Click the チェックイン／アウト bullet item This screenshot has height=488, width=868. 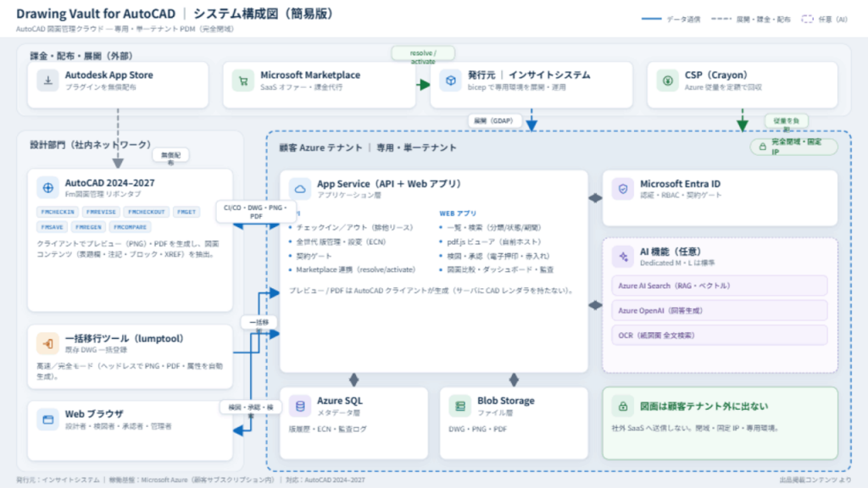354,227
